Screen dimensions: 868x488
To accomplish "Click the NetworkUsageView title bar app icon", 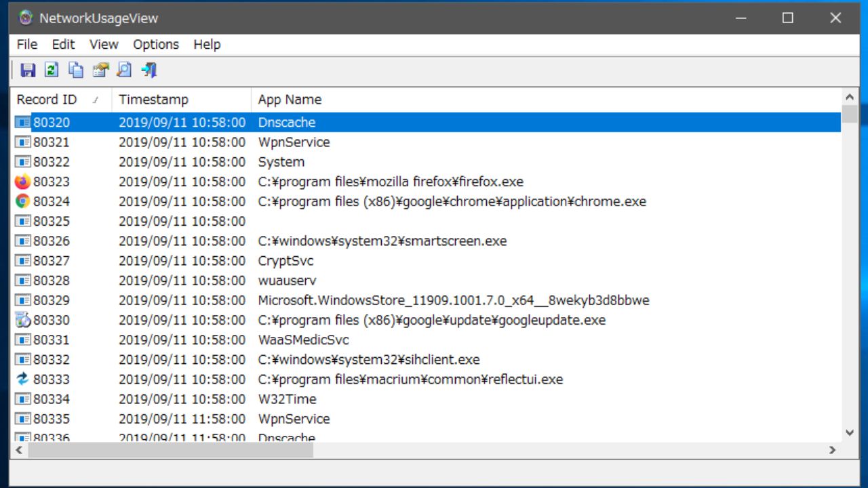I will pyautogui.click(x=26, y=18).
